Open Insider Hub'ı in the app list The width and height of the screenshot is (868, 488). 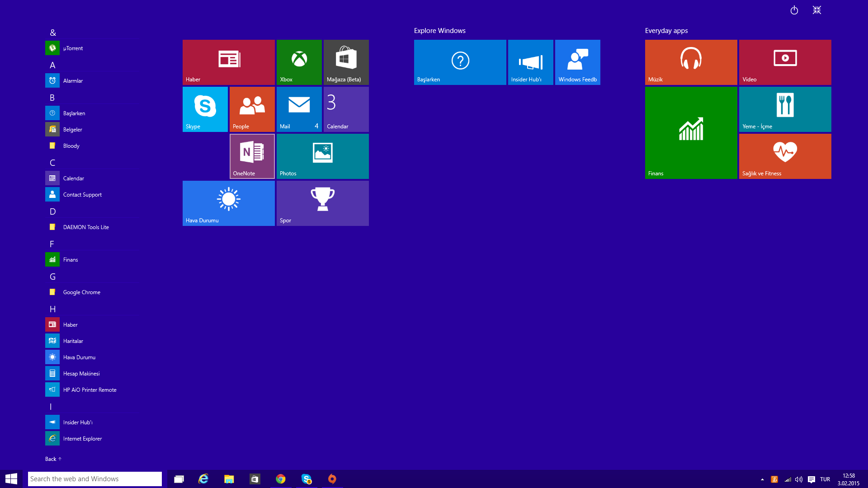point(91,422)
